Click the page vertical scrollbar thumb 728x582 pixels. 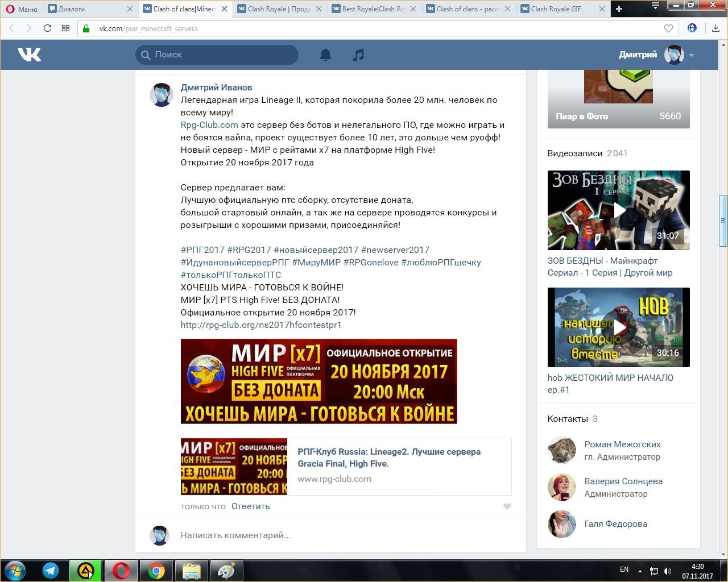click(x=723, y=221)
